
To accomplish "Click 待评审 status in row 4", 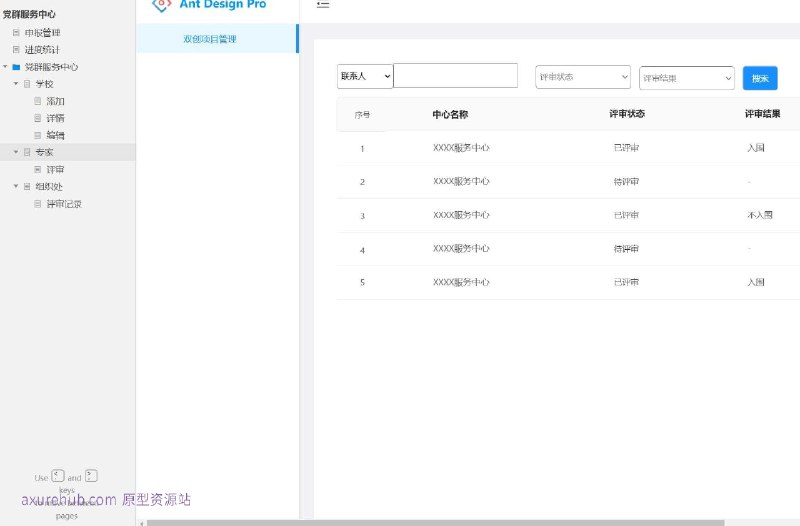I will coord(626,249).
